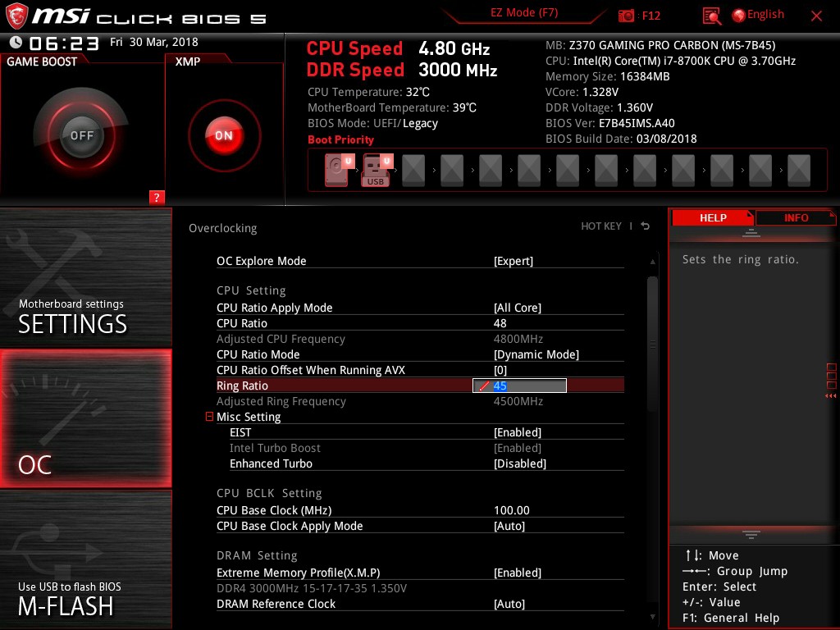Image resolution: width=840 pixels, height=630 pixels.
Task: Click the DDR Speed 3000 MHz readout
Action: [402, 70]
